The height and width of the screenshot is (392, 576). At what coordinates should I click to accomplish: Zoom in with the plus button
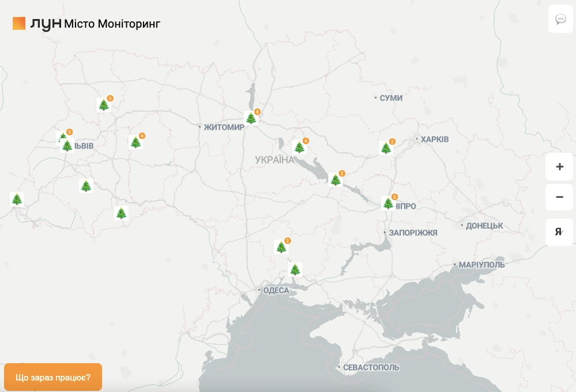click(x=559, y=167)
